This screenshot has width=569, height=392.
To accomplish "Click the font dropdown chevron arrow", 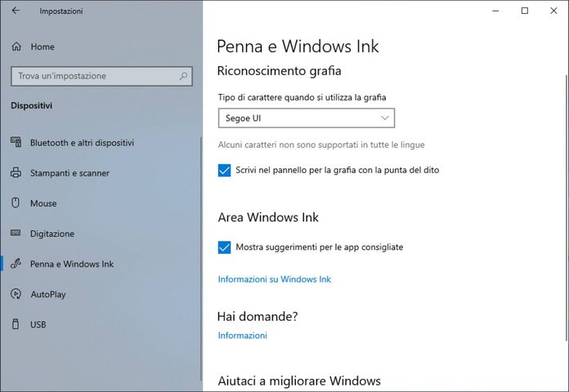I will [x=385, y=118].
